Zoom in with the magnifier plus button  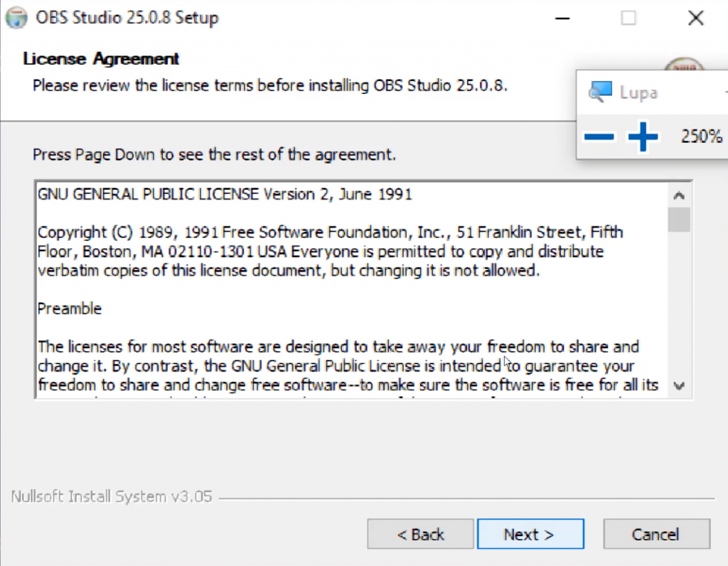pyautogui.click(x=643, y=137)
